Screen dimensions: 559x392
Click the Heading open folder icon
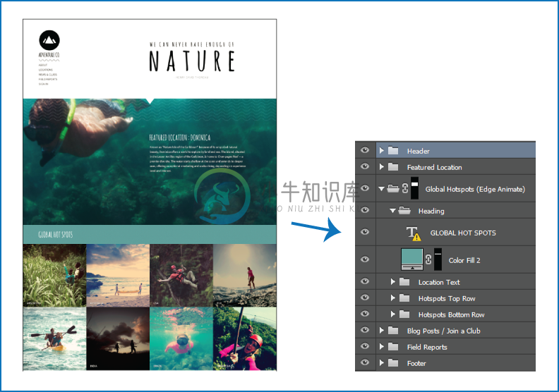click(404, 210)
